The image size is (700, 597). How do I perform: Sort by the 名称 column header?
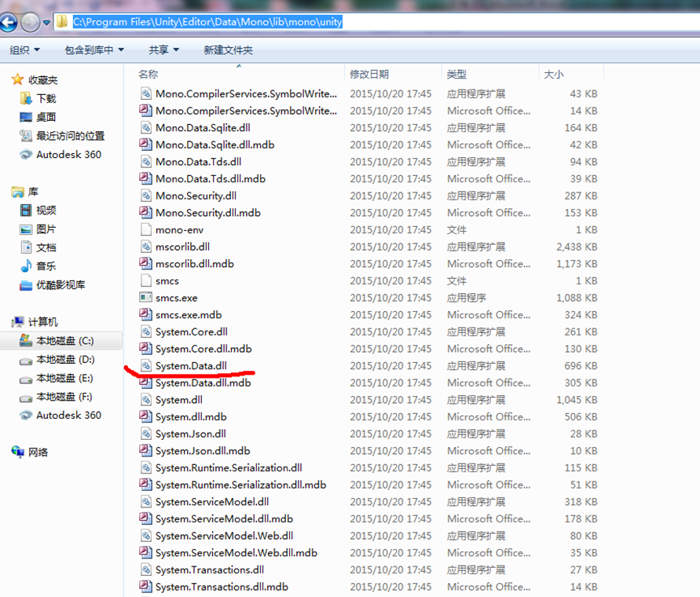(x=148, y=74)
